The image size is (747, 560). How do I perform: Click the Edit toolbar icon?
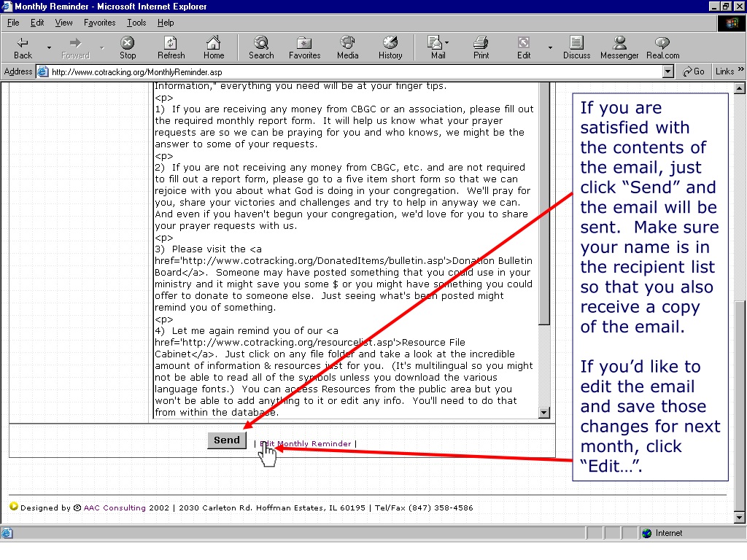524,47
